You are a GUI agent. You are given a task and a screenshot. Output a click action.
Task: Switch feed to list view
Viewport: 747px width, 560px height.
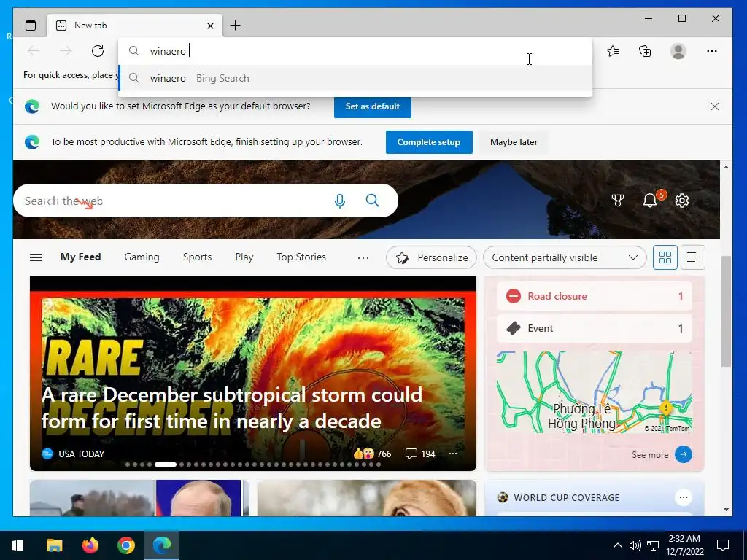[693, 257]
